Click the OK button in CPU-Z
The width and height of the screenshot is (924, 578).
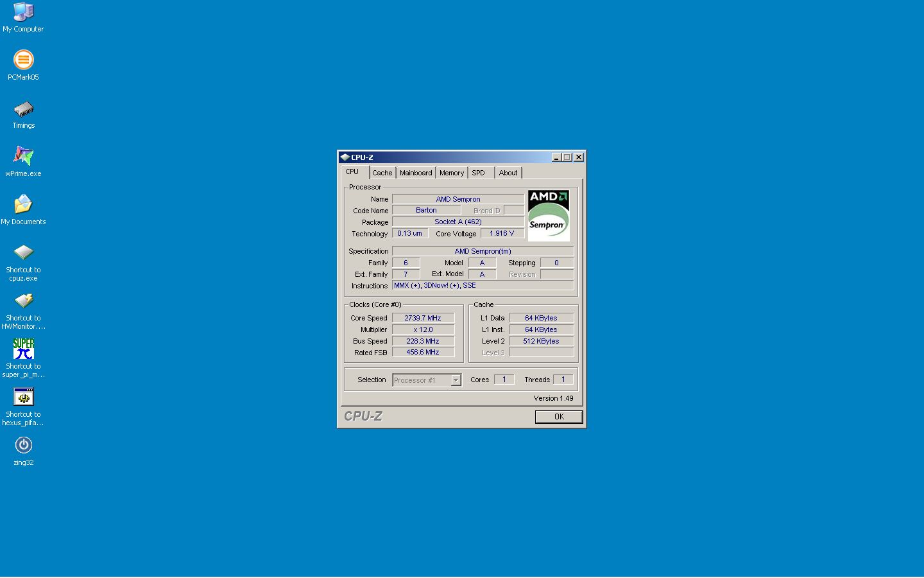[x=559, y=417]
